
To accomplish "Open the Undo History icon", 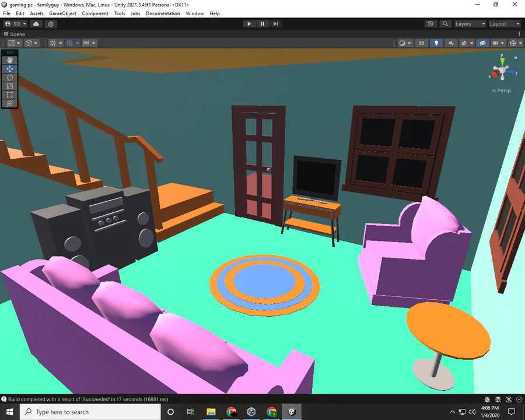I will click(430, 24).
